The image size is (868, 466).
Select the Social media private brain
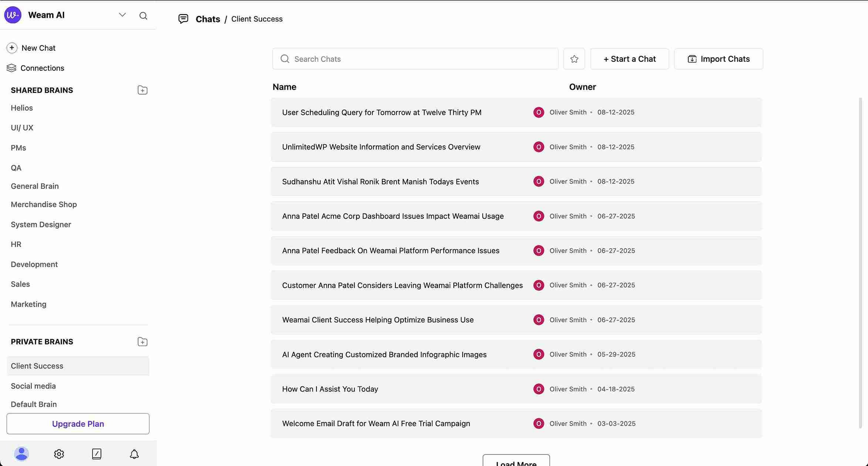[33, 386]
